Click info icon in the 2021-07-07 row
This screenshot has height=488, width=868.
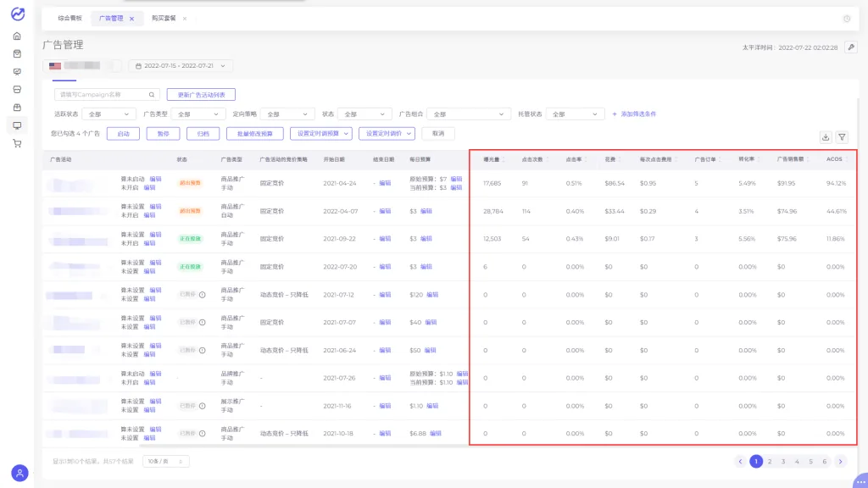click(x=202, y=323)
